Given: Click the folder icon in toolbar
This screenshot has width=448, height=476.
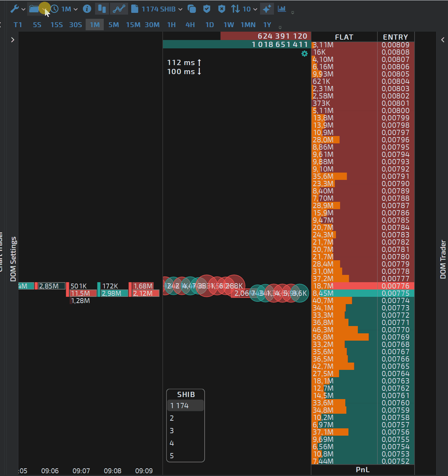Looking at the screenshot, I should click(34, 9).
